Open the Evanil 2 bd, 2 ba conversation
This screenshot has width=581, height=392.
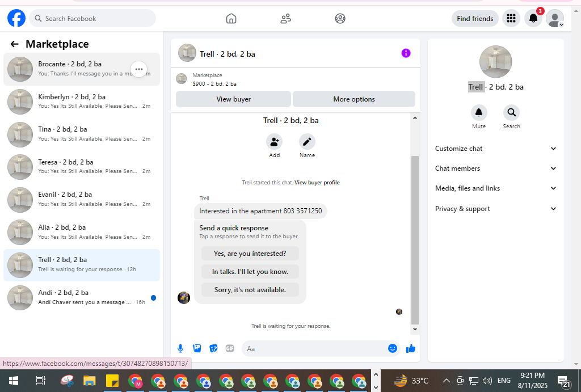[x=82, y=200]
